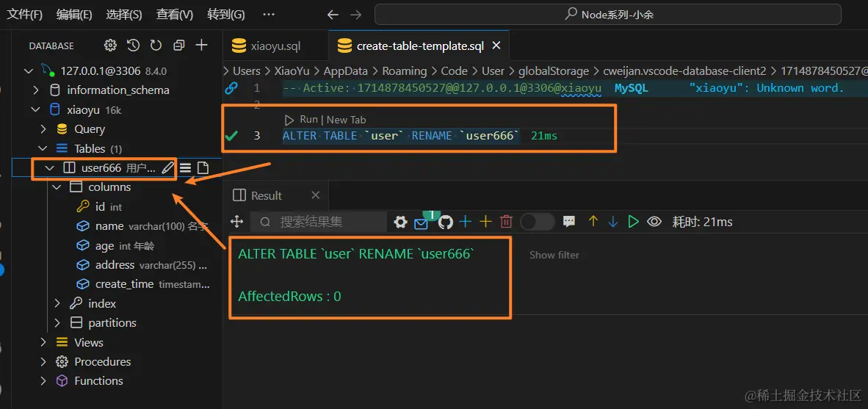Open the 查看(V) menu
Screen dimensions: 868x409
[174, 15]
